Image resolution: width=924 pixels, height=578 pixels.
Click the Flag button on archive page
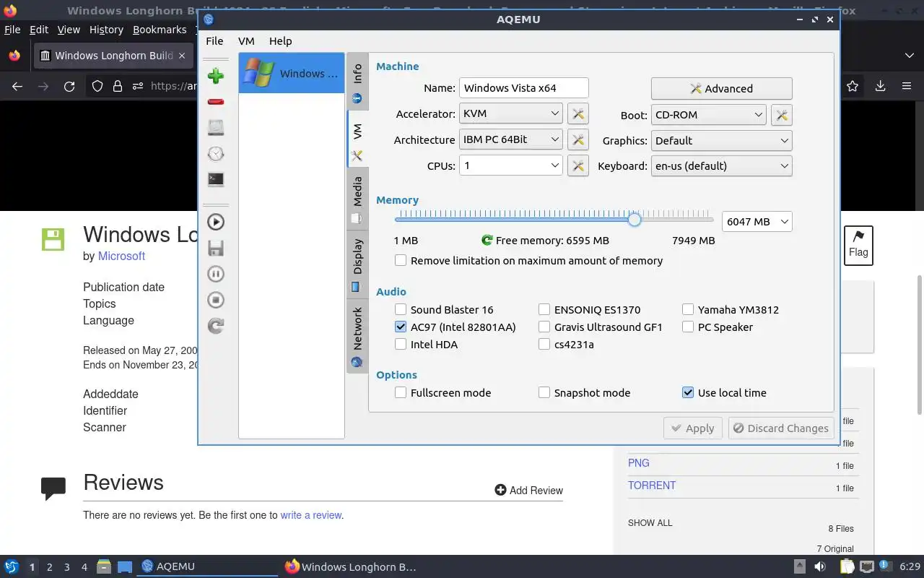tap(858, 245)
